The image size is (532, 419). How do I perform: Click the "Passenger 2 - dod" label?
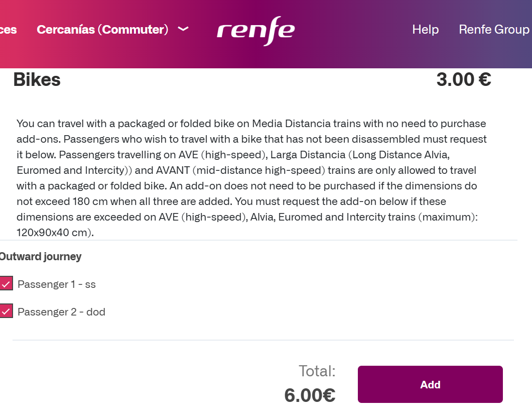point(61,312)
